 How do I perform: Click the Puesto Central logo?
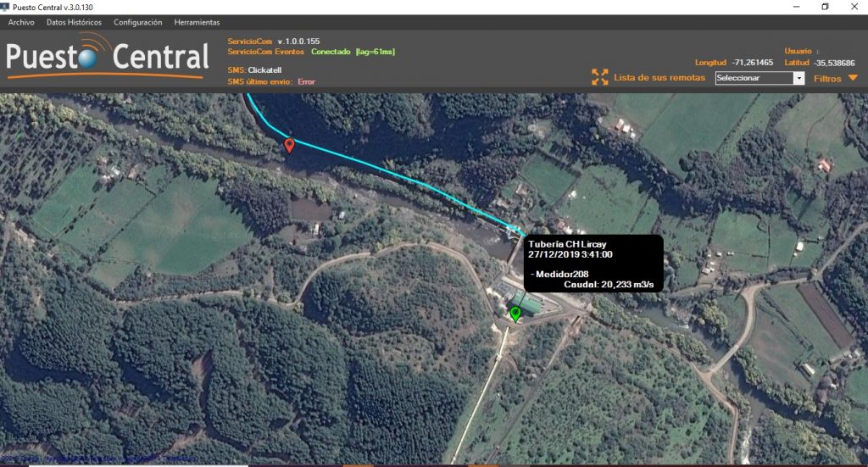108,57
